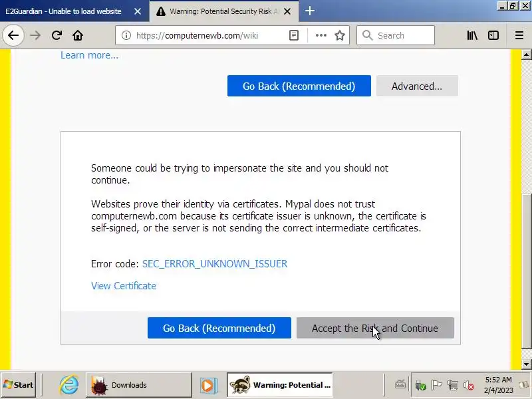Restore down the browser window
This screenshot has height=399, width=532.
(513, 6)
